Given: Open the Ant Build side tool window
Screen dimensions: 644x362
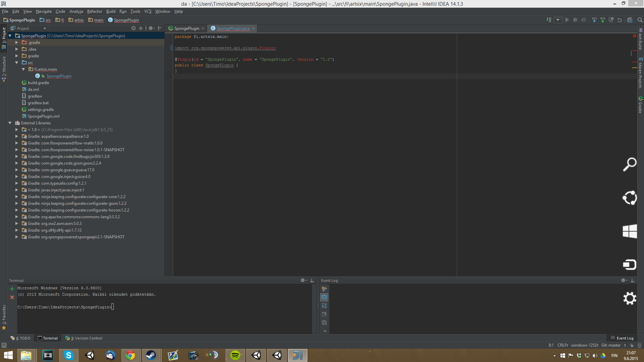Looking at the screenshot, I should click(x=640, y=39).
